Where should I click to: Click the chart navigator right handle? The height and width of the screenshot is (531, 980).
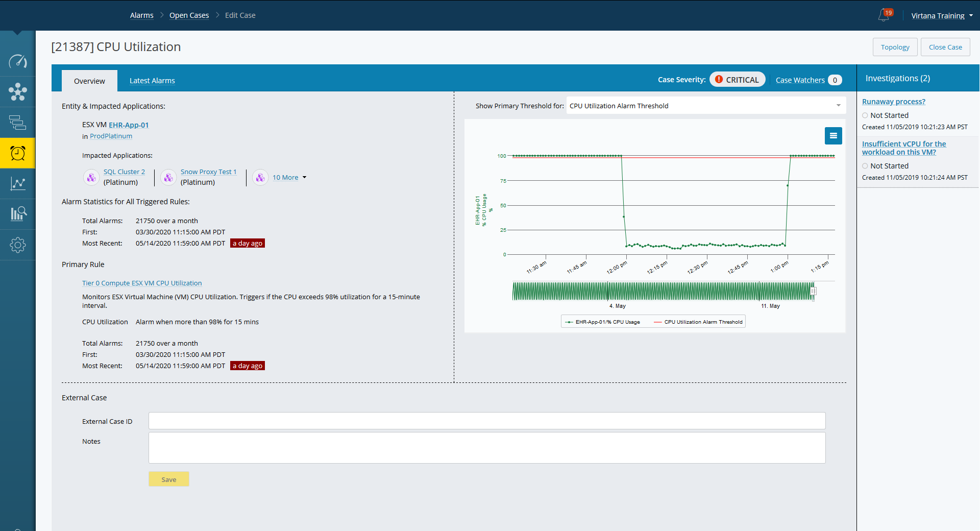pos(813,291)
